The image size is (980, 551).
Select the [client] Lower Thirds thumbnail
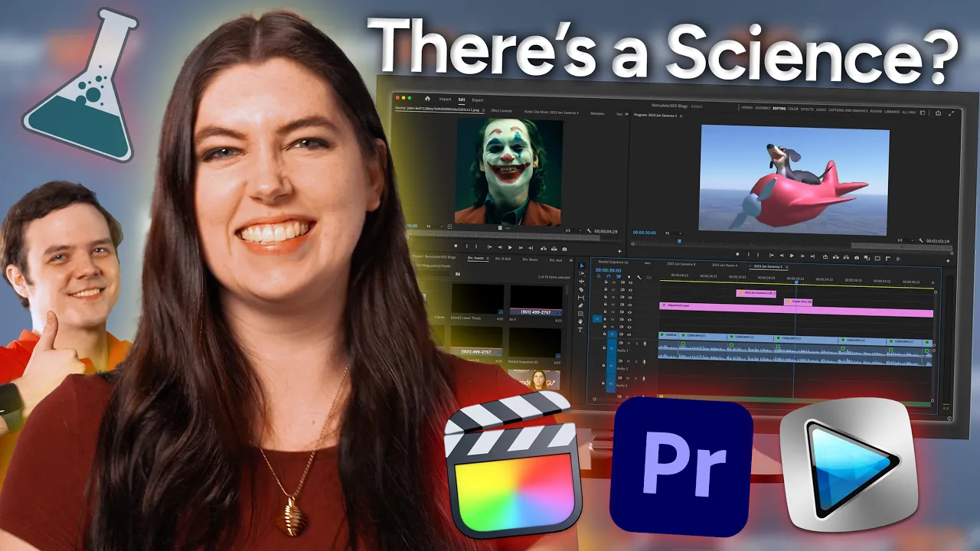[478, 298]
